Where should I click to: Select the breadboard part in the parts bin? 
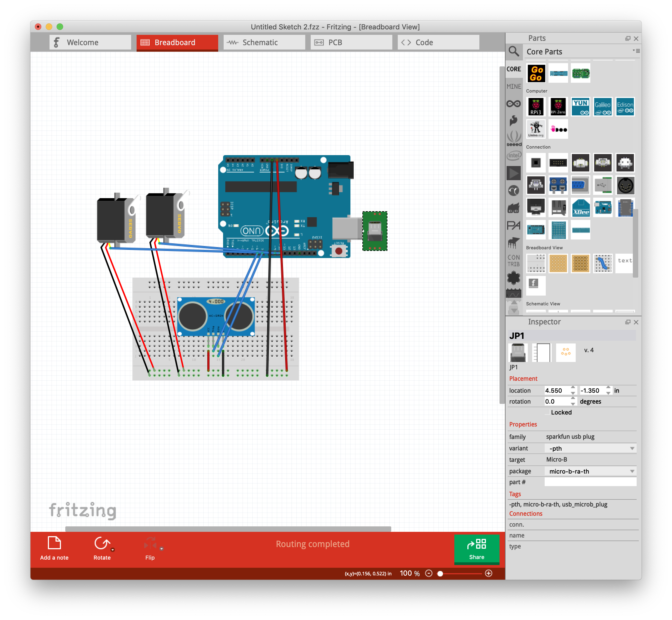point(536,263)
